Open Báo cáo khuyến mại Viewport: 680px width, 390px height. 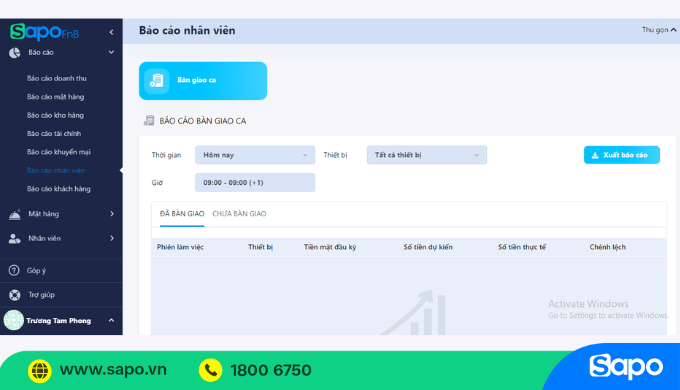pos(59,152)
